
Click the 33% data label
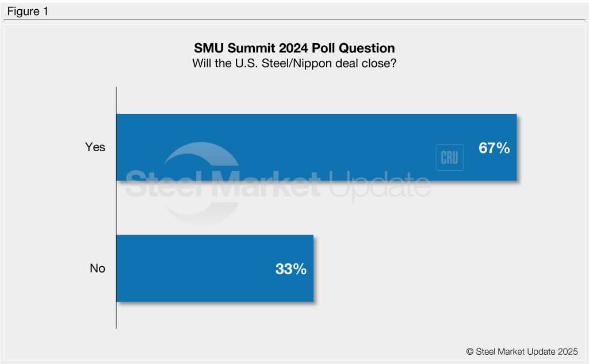pos(290,269)
